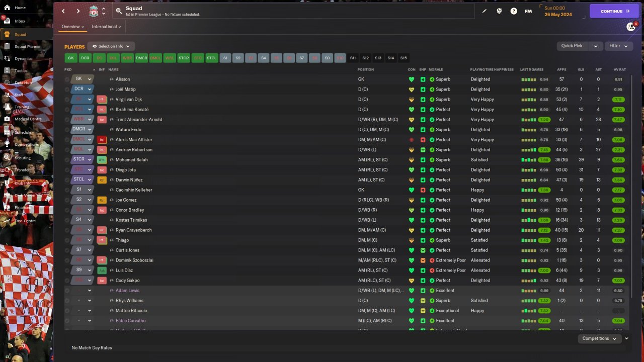Viewport: 644px width, 362px height.
Task: Click Ibrahima Konaté's average rating 7.10
Action: [x=618, y=110]
